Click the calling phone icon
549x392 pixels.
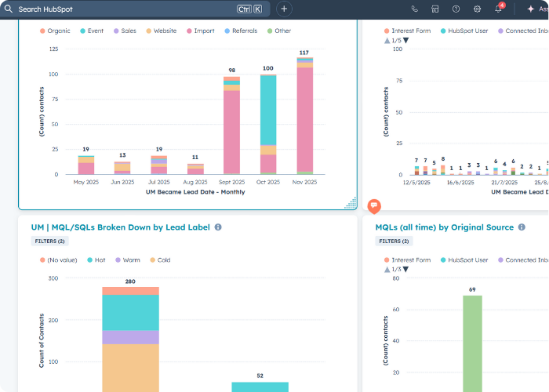415,9
